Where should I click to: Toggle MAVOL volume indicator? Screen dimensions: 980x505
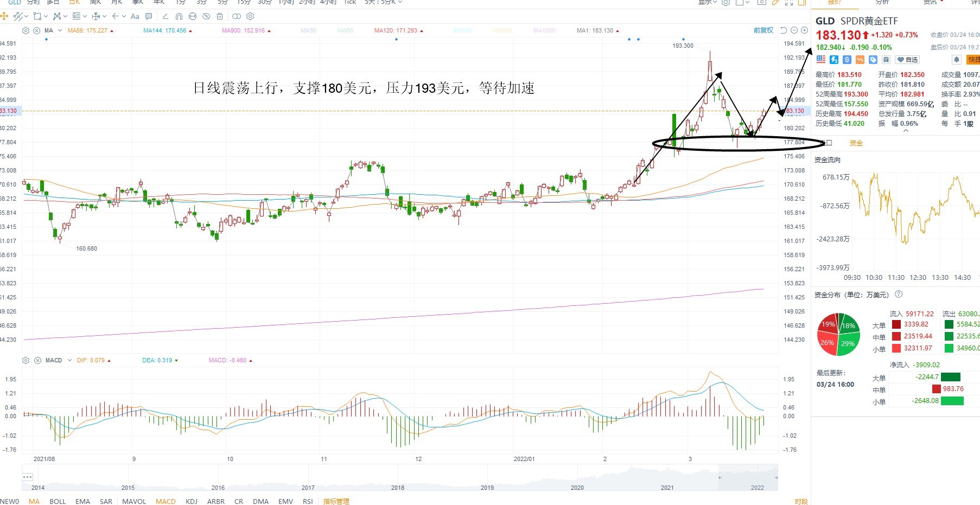pyautogui.click(x=134, y=501)
